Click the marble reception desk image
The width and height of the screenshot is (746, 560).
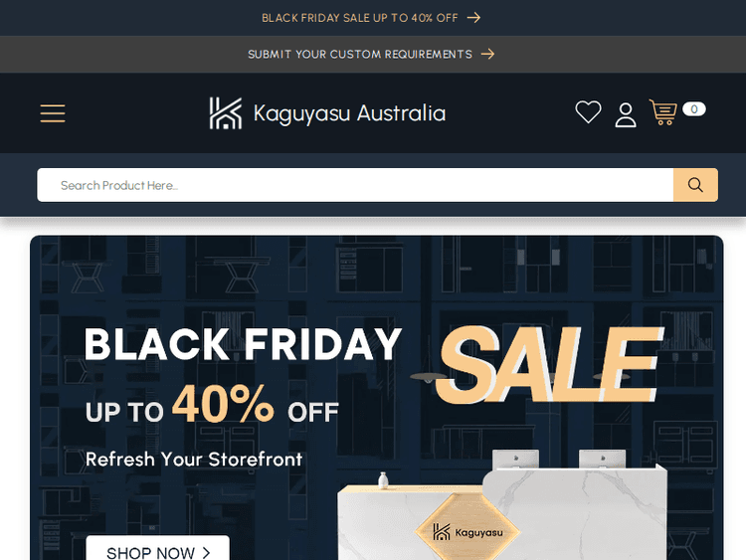click(502, 505)
